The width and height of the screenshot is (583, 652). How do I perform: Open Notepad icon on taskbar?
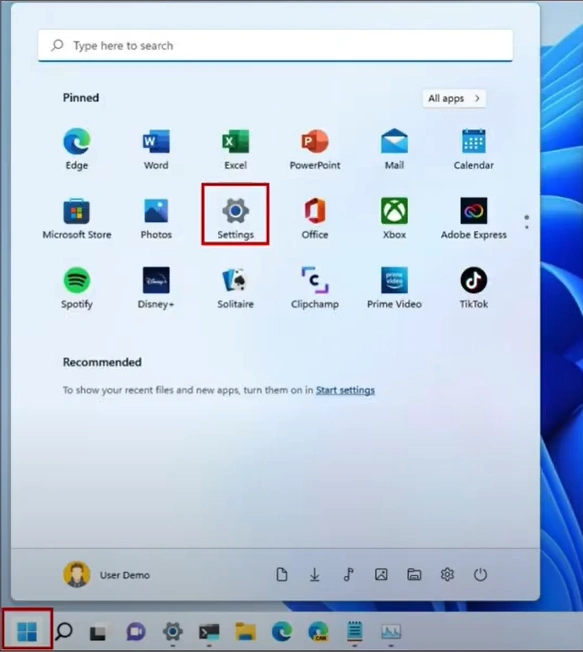pos(355,631)
